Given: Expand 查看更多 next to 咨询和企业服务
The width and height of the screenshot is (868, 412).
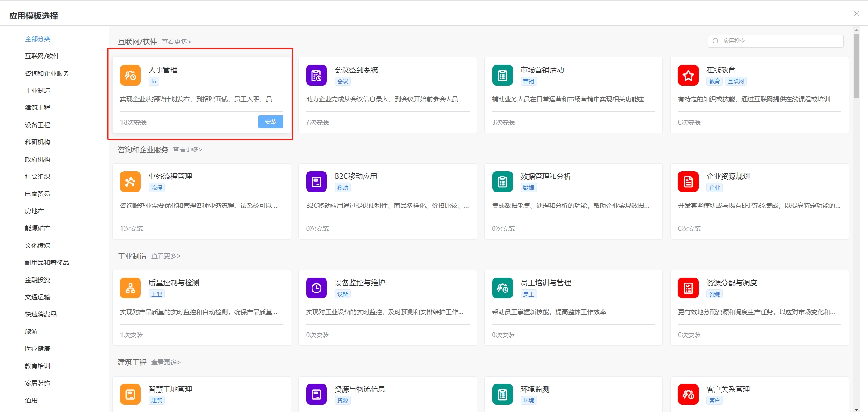Looking at the screenshot, I should pos(187,149).
